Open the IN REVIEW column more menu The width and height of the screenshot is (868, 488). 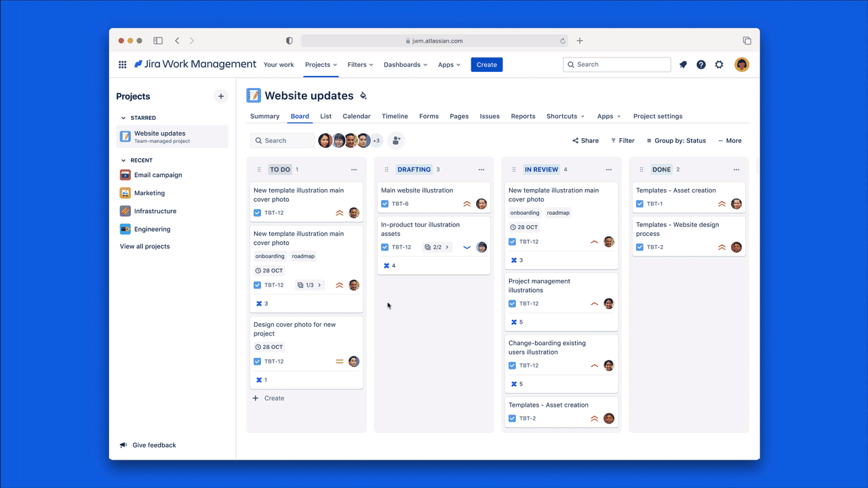point(609,170)
